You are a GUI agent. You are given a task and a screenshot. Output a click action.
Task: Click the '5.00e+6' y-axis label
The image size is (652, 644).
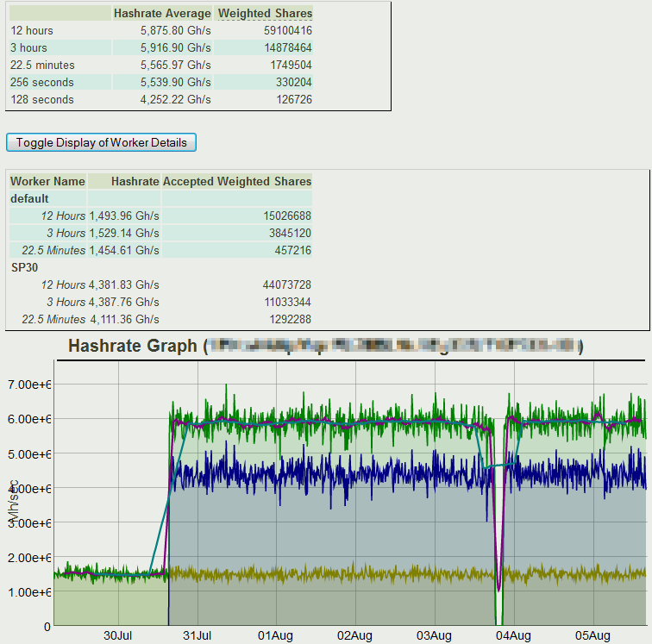pyautogui.click(x=29, y=454)
